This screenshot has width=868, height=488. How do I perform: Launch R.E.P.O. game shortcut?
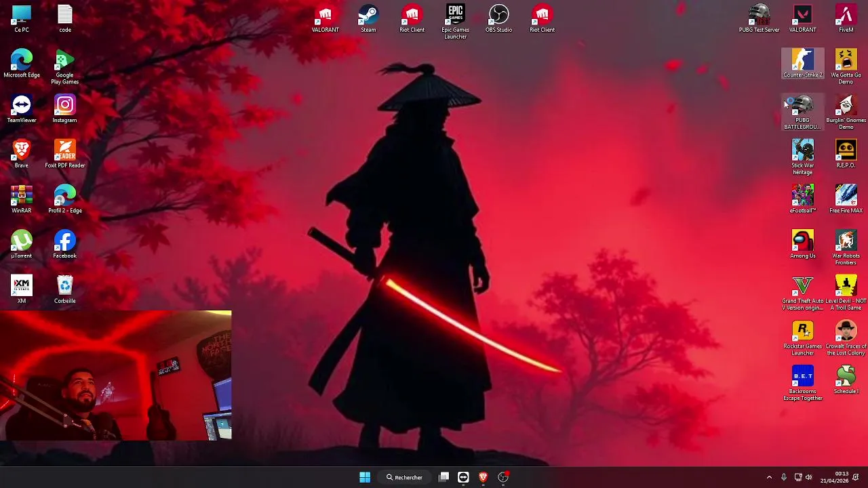(x=846, y=155)
